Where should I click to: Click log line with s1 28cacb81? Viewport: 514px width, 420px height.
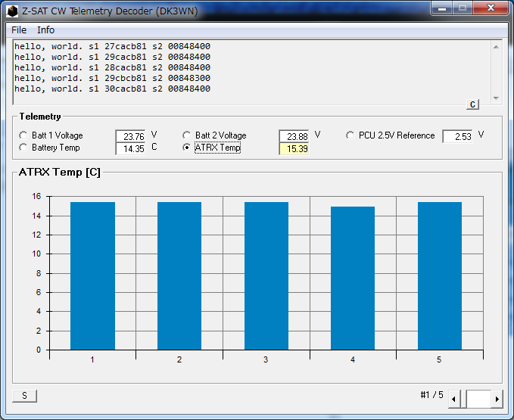112,67
